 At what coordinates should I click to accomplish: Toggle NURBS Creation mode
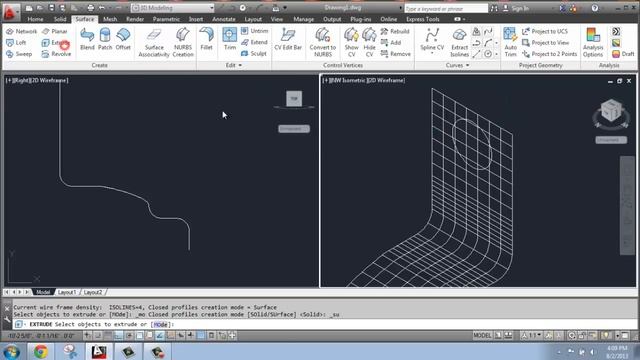tap(183, 42)
